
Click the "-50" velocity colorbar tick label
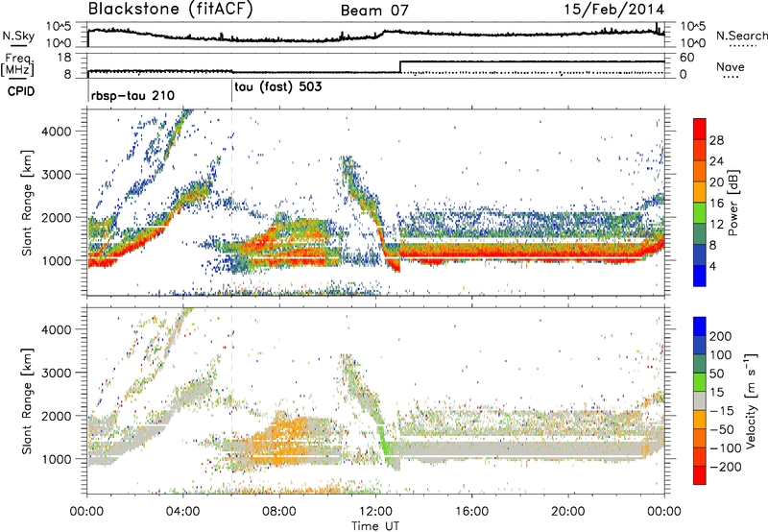click(x=722, y=429)
